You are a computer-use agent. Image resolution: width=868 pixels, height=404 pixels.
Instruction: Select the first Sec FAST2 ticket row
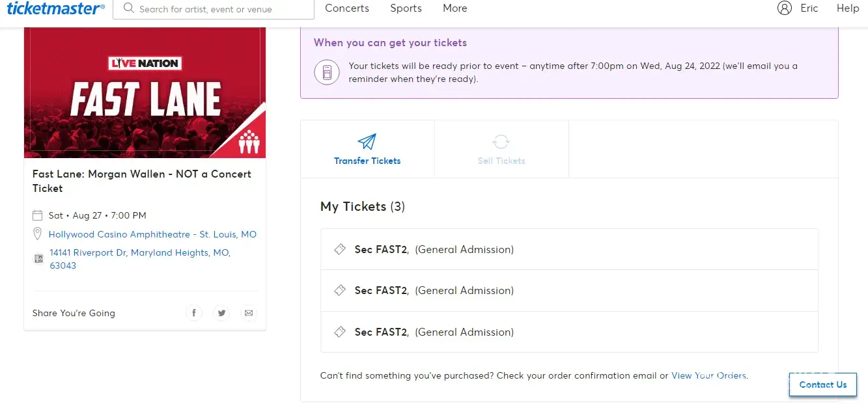pyautogui.click(x=568, y=249)
